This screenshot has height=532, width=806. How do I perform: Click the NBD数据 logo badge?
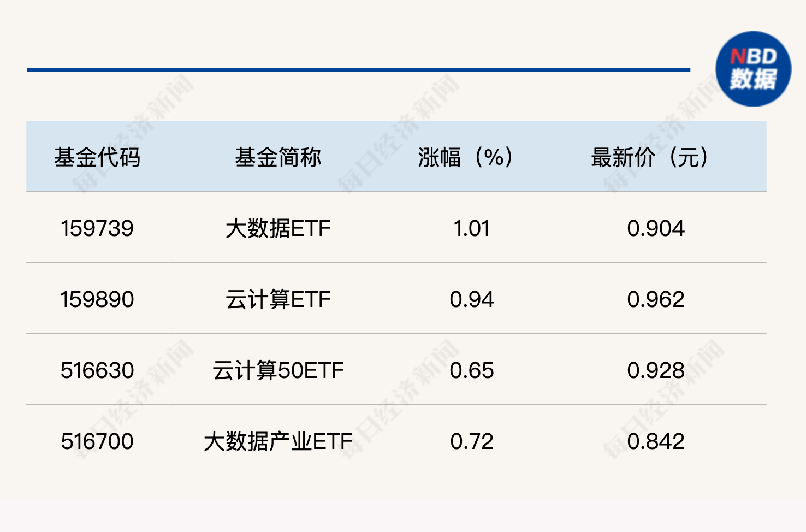(x=753, y=69)
